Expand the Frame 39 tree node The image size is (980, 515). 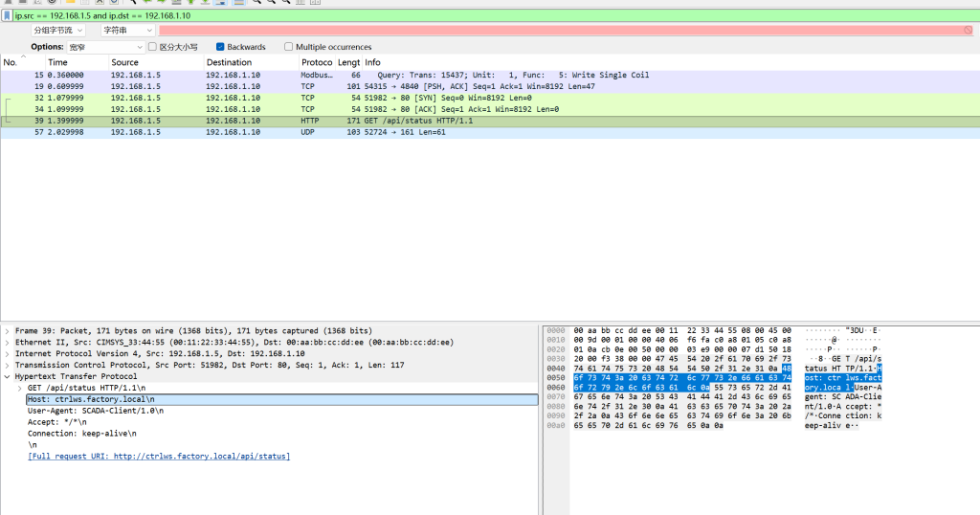(x=8, y=330)
